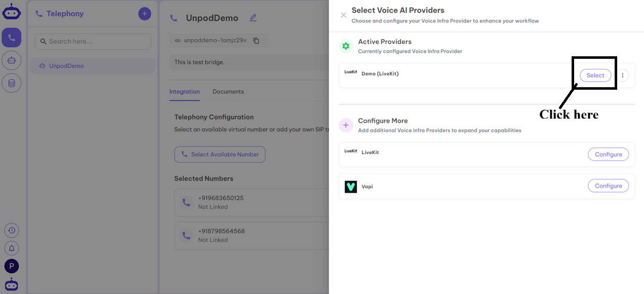The width and height of the screenshot is (644, 294).
Task: Select the Demo (LiveKit) active provider
Action: (595, 75)
